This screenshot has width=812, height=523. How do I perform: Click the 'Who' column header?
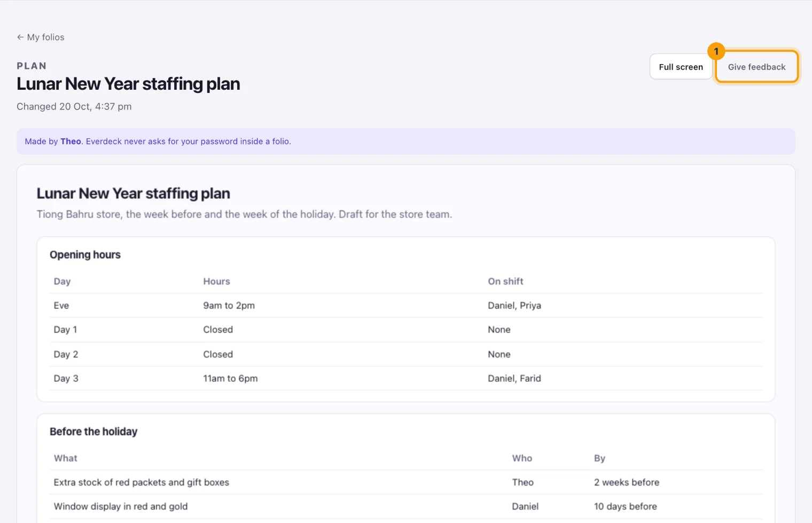(x=522, y=458)
